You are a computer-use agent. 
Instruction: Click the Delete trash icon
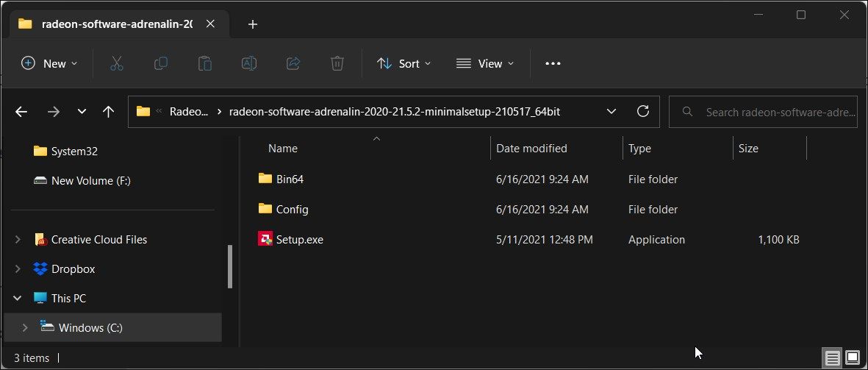pos(337,64)
